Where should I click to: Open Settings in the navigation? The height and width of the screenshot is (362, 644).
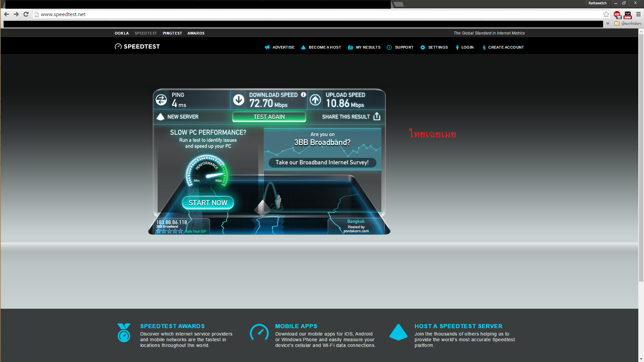[x=434, y=47]
